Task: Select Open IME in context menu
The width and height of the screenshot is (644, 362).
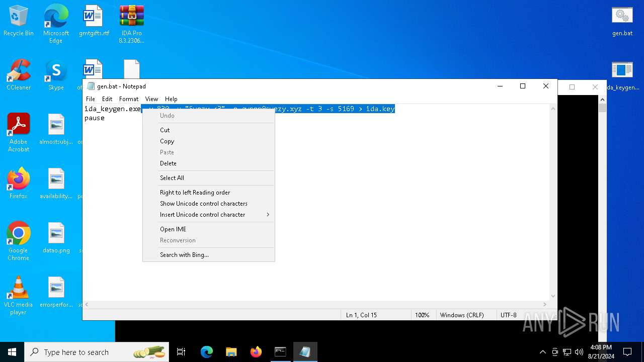Action: click(209, 229)
